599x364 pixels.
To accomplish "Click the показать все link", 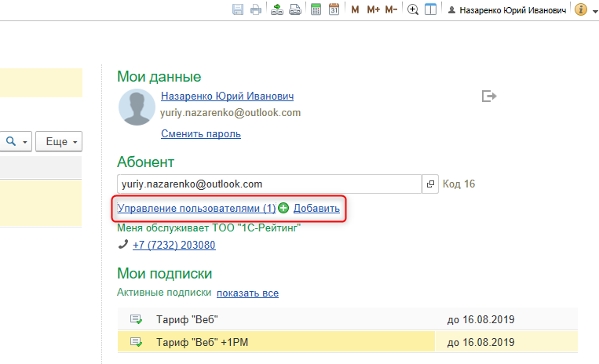I will [247, 293].
